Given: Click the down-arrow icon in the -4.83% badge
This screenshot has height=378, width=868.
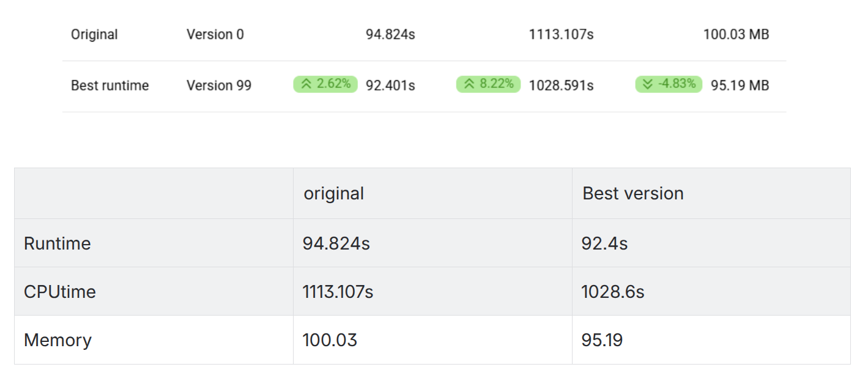Looking at the screenshot, I should point(648,84).
